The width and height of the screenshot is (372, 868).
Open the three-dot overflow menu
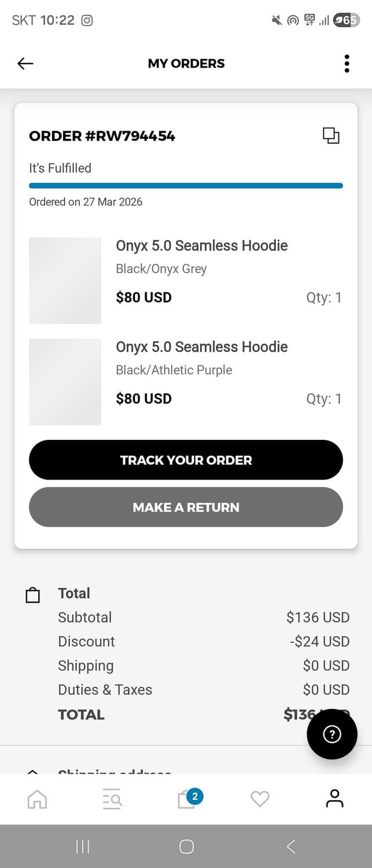point(347,64)
